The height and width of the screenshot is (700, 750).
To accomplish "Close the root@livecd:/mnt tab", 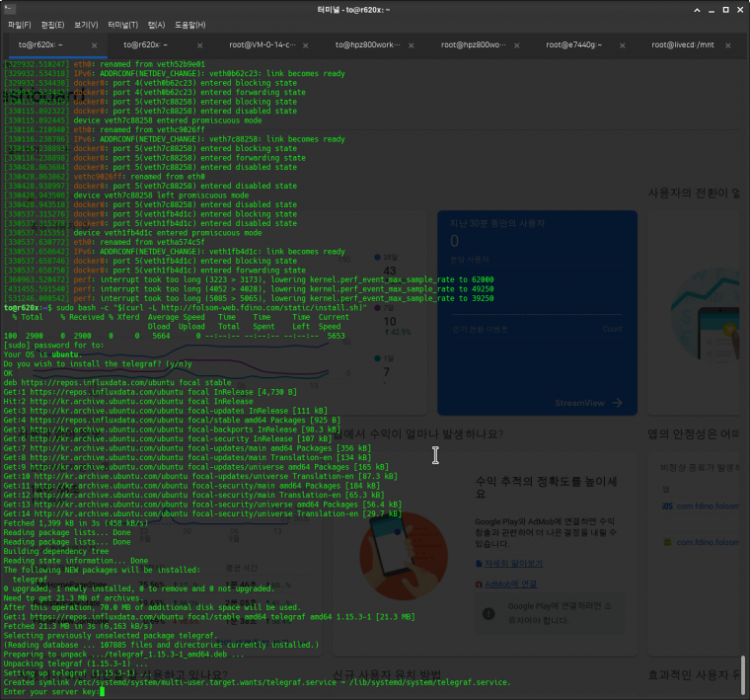I will tap(728, 45).
